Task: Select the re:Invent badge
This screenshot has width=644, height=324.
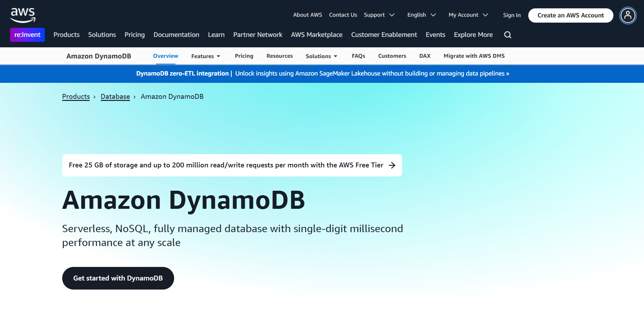Action: [27, 34]
